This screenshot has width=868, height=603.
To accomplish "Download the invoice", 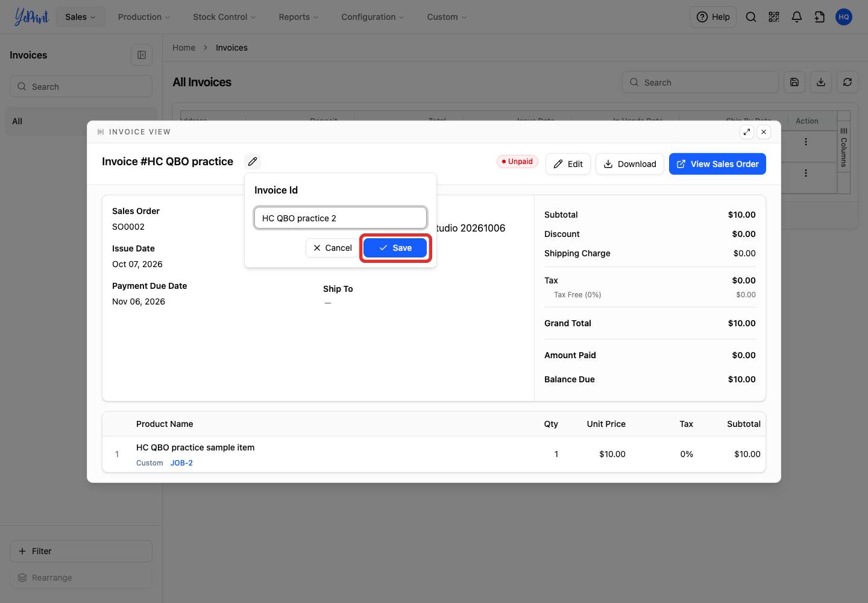I will [630, 164].
